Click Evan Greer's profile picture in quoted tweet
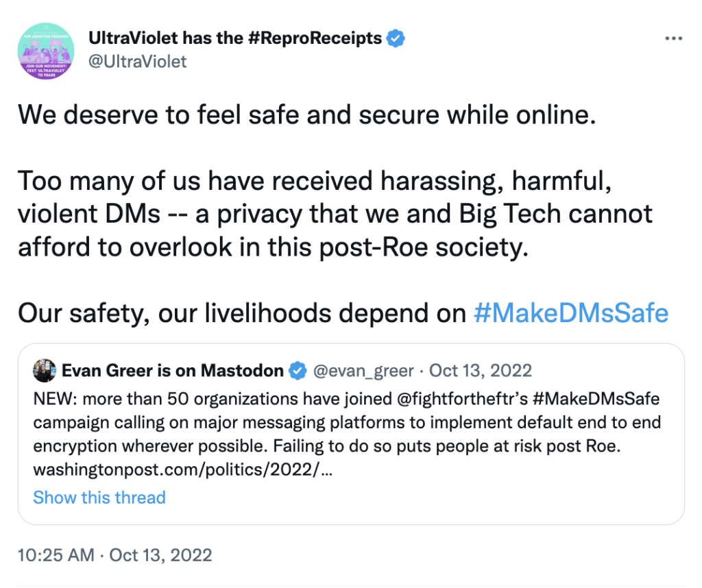 (x=43, y=371)
